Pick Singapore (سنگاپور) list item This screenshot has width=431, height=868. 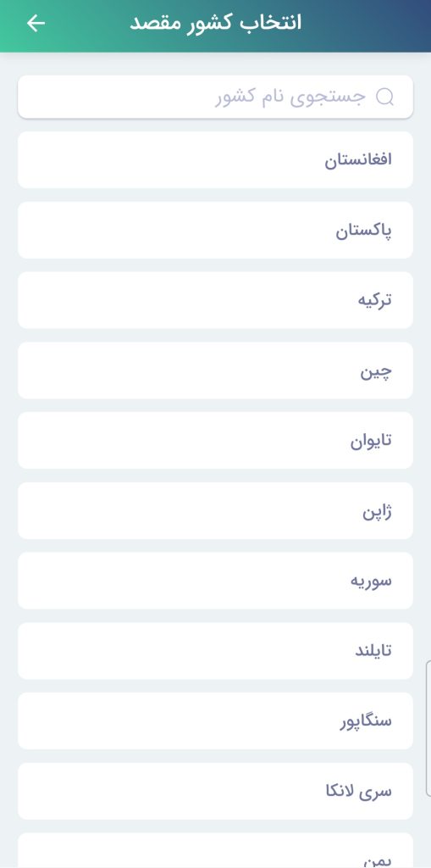(x=215, y=721)
